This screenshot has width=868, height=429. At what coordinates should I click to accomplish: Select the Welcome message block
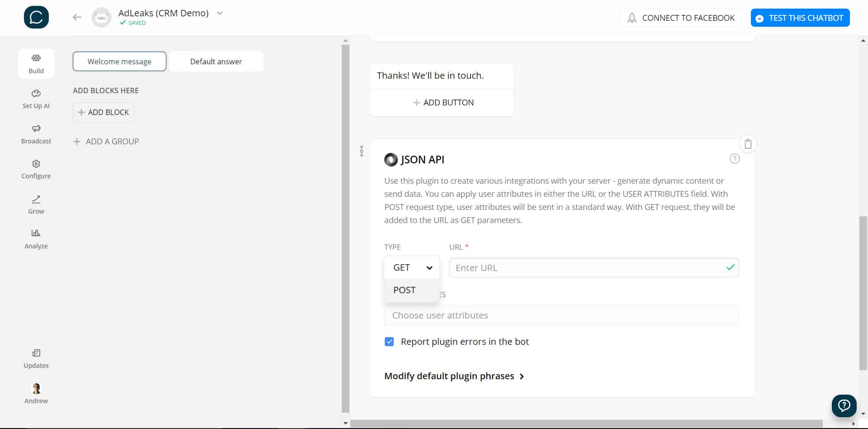(119, 61)
